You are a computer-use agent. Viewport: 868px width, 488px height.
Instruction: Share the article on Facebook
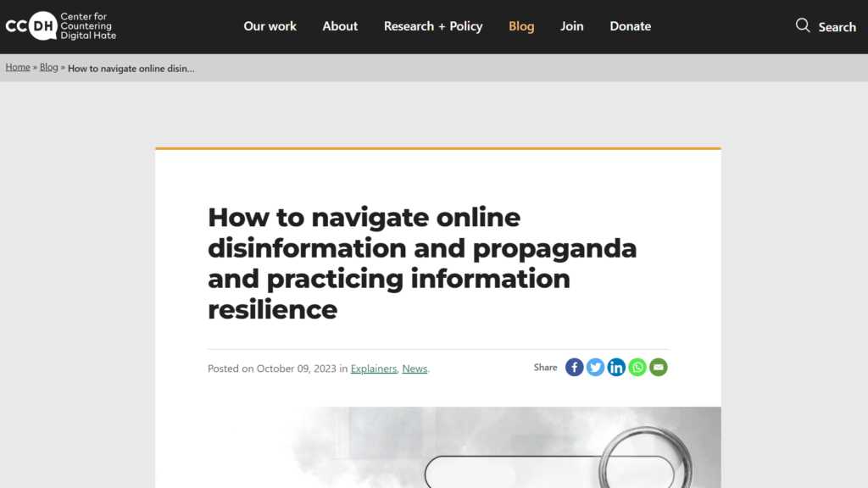click(574, 368)
